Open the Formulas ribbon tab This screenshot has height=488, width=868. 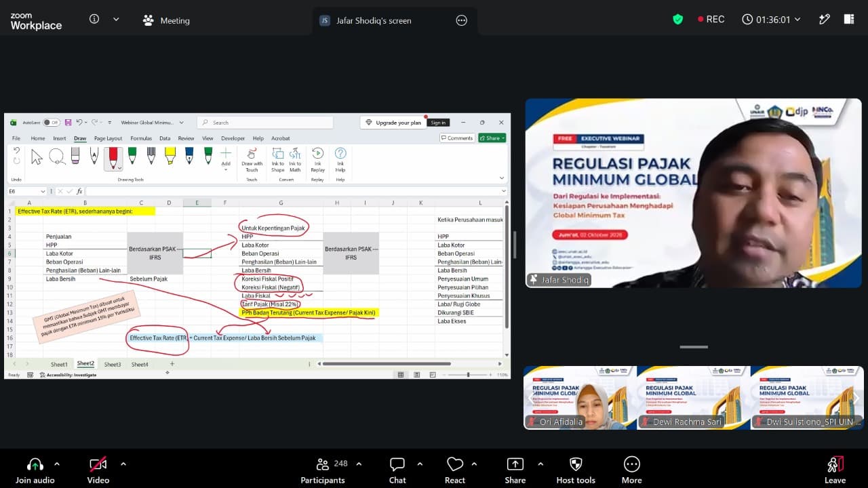tap(141, 138)
